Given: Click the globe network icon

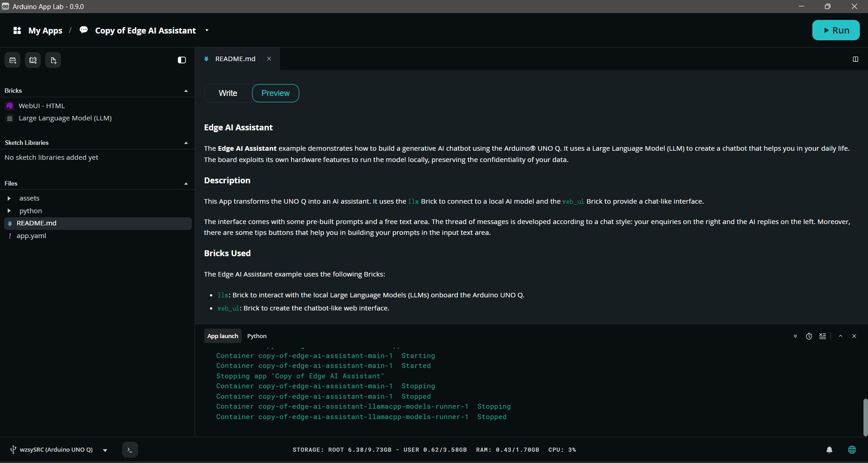Looking at the screenshot, I should tap(852, 450).
